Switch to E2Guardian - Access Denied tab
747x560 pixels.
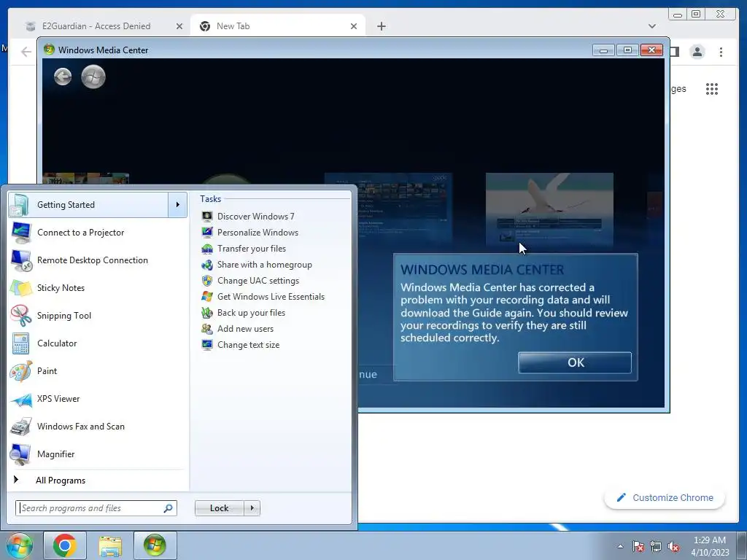(x=96, y=26)
